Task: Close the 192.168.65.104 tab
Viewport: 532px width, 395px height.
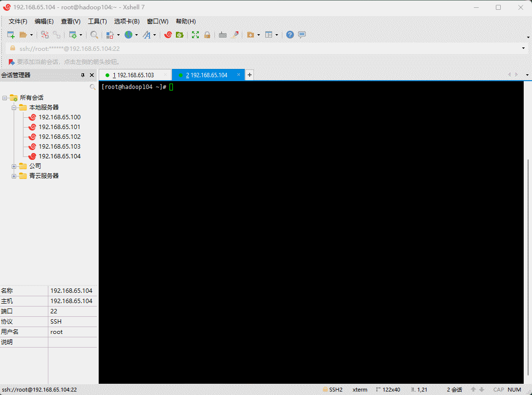Action: pos(238,75)
